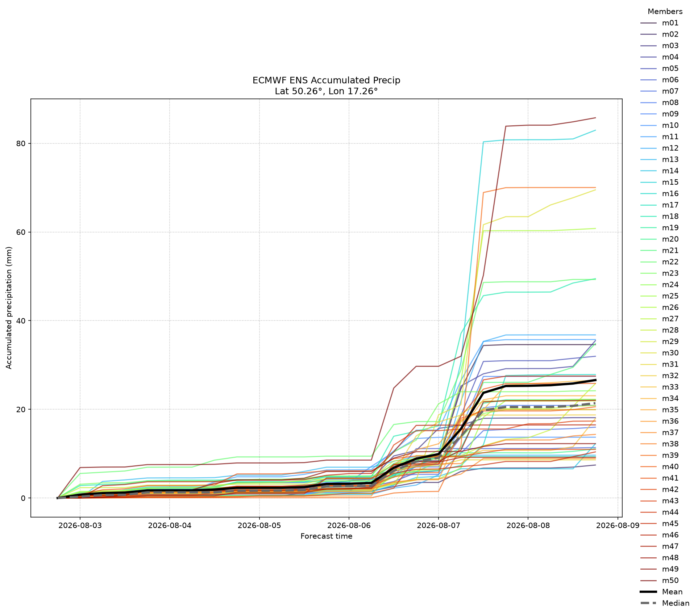Click the Members legend title
Screen dimensions: 698x616
coord(665,11)
